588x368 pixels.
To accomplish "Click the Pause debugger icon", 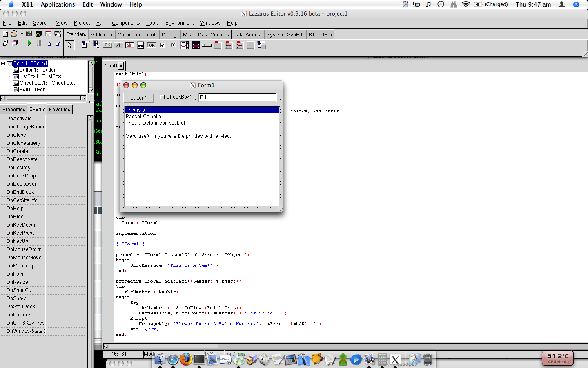I will (x=39, y=43).
